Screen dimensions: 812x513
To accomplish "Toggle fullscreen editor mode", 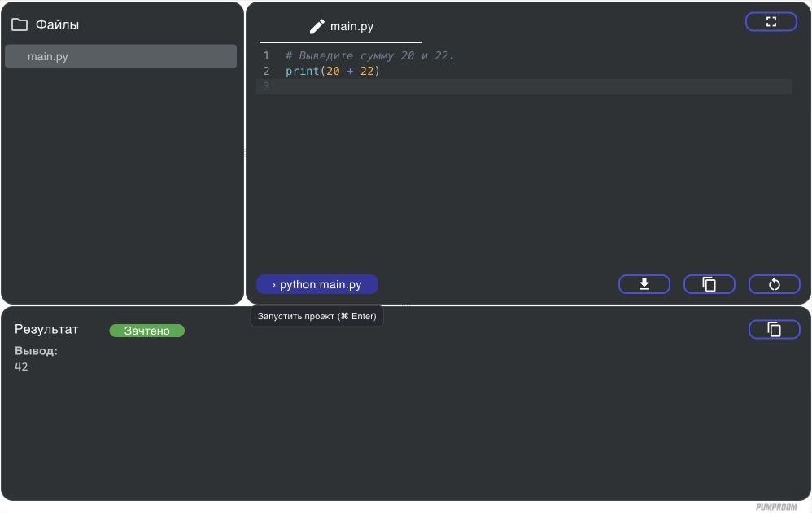I will tap(771, 22).
